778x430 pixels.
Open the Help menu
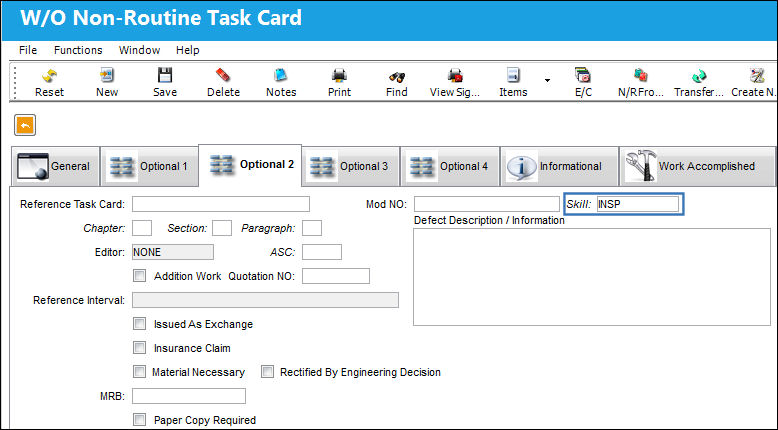coord(188,50)
